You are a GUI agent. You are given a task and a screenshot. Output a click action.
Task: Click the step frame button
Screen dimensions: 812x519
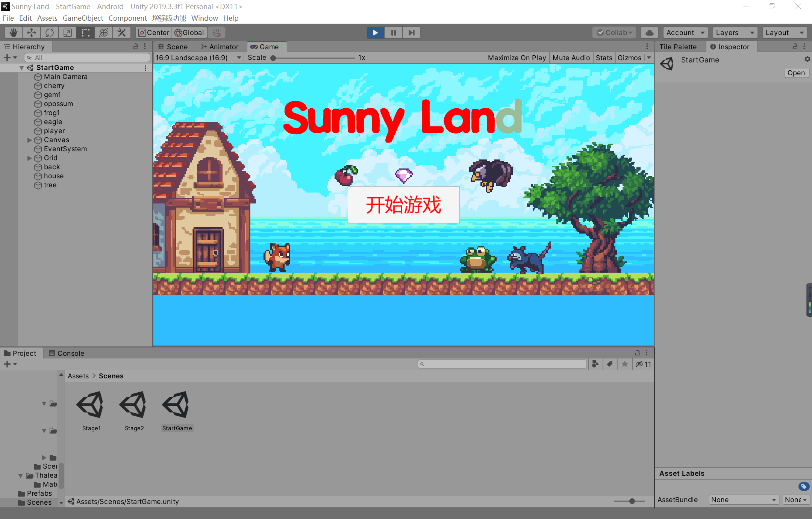[411, 33]
